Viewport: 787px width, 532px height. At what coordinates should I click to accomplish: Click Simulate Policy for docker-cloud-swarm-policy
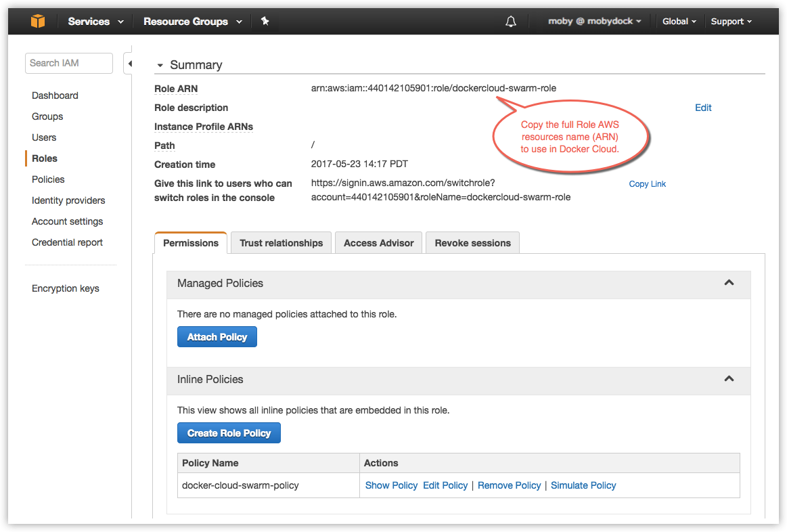[x=583, y=485]
